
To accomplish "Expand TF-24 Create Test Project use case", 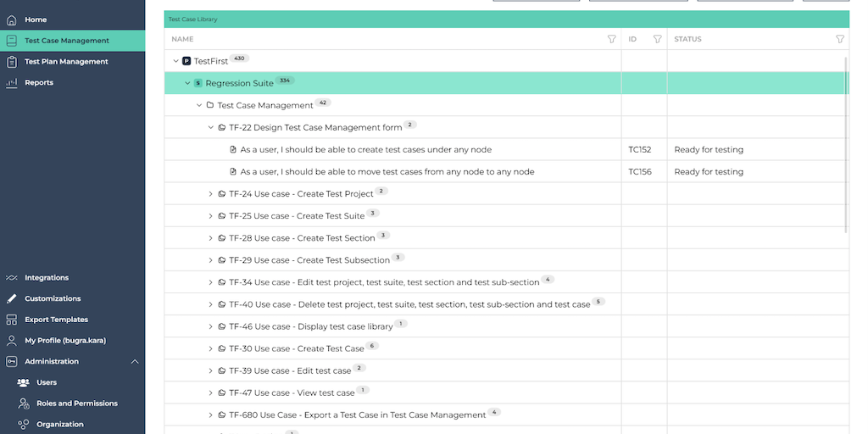I will pyautogui.click(x=211, y=194).
